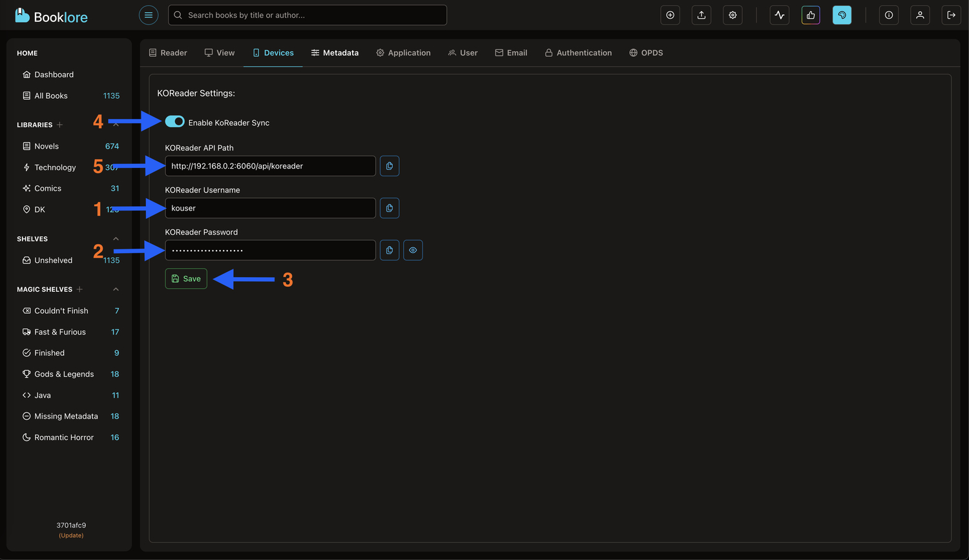Screen dimensions: 969x560
Task: Click the search magnifier icon
Action: pos(178,15)
